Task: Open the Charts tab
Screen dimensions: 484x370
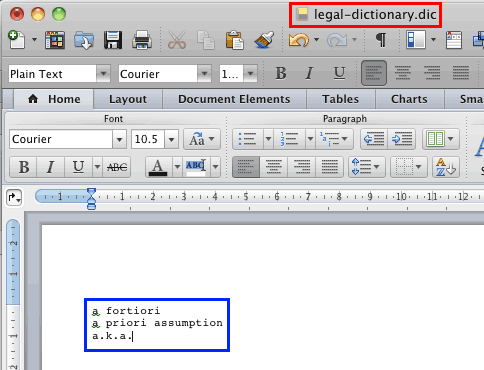Action: [x=409, y=99]
